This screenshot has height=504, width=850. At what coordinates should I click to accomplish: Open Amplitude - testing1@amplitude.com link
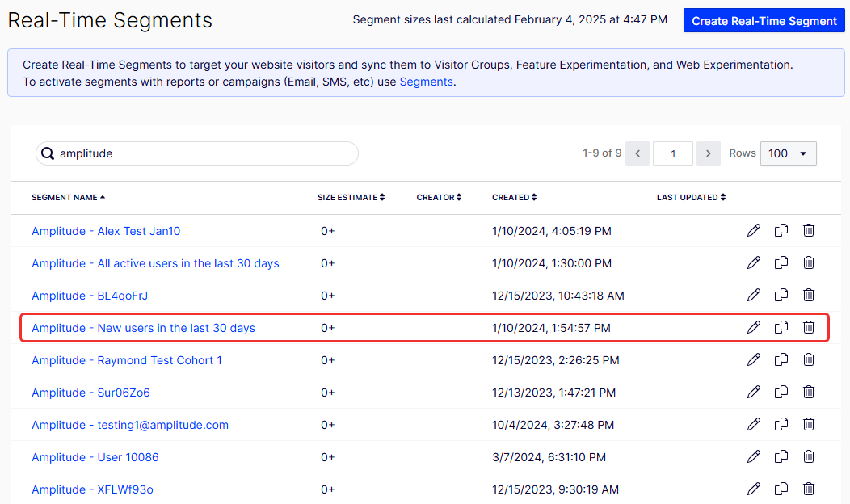[x=130, y=425]
